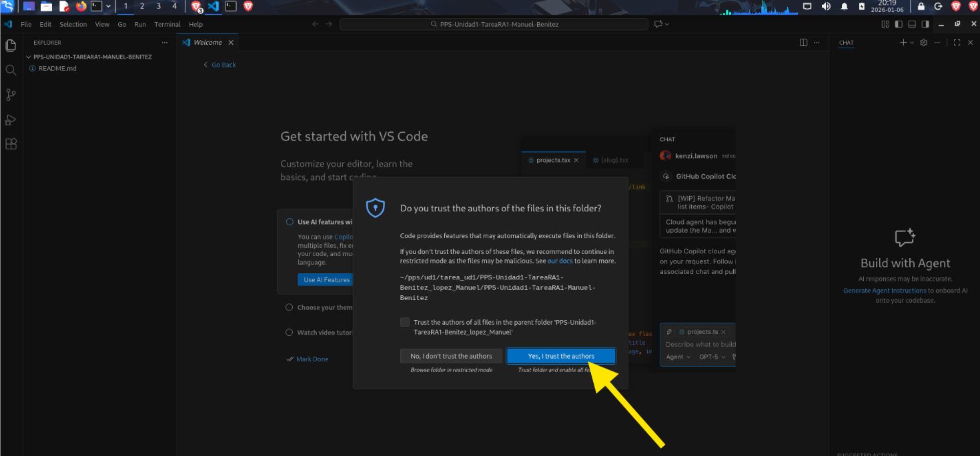This screenshot has height=456, width=980.
Task: Toggle the secondary side bar icon
Action: (925, 24)
